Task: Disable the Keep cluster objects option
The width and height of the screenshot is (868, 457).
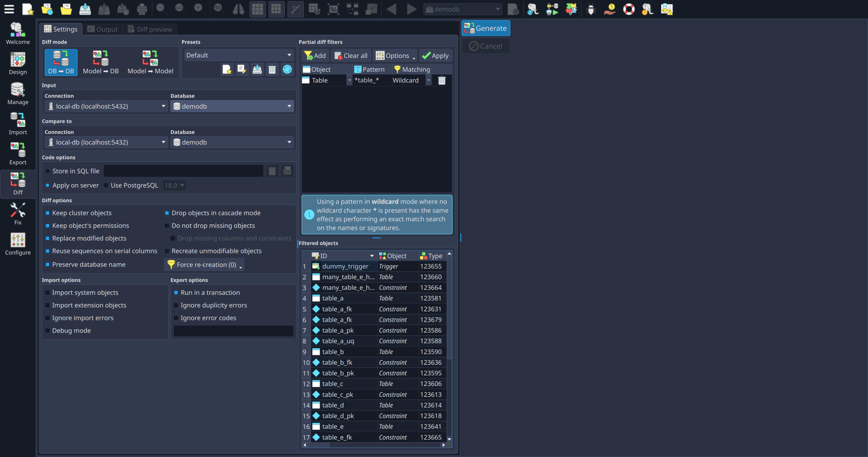Action: click(47, 213)
